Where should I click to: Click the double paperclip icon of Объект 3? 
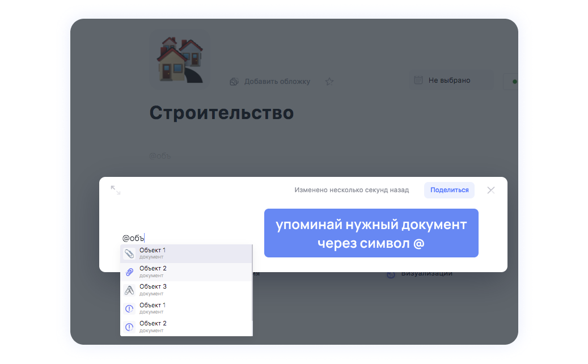tap(129, 290)
